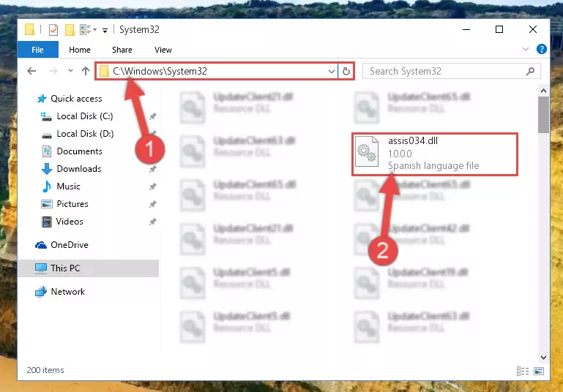Viewport: 563px width, 392px height.
Task: Open Help with the blue question mark
Action: tap(542, 49)
